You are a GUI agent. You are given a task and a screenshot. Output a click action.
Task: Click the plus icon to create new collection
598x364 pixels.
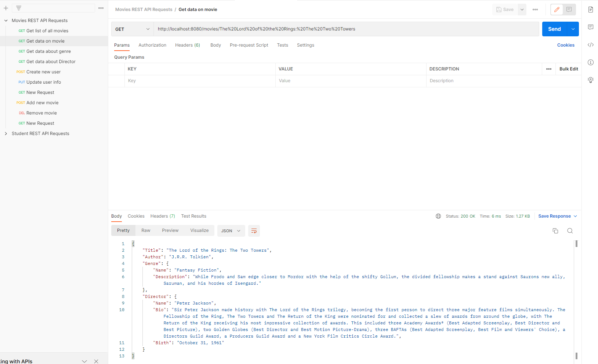coord(6,8)
